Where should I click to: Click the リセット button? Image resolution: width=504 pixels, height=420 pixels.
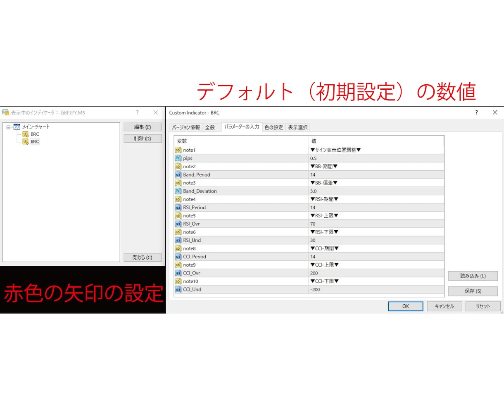[x=483, y=306]
